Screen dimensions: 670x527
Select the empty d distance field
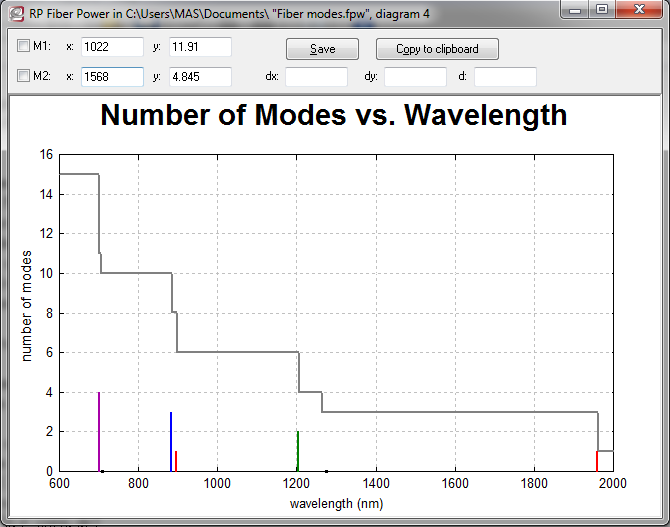pyautogui.click(x=505, y=77)
